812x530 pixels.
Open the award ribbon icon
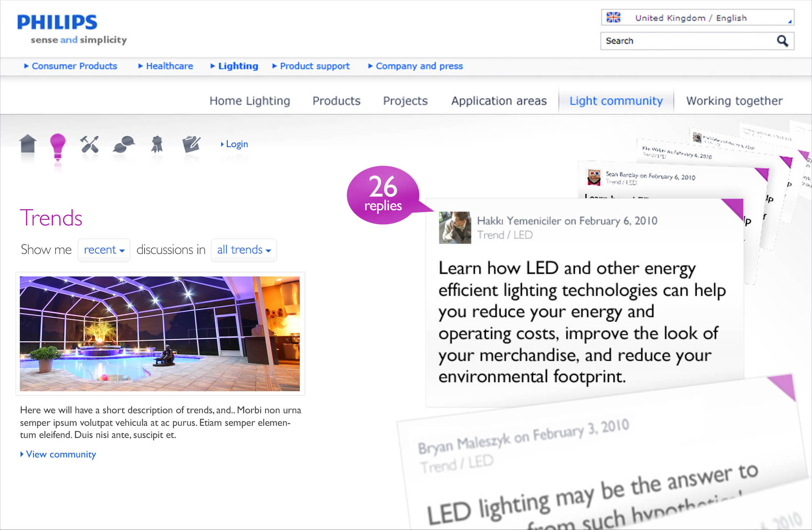(157, 144)
